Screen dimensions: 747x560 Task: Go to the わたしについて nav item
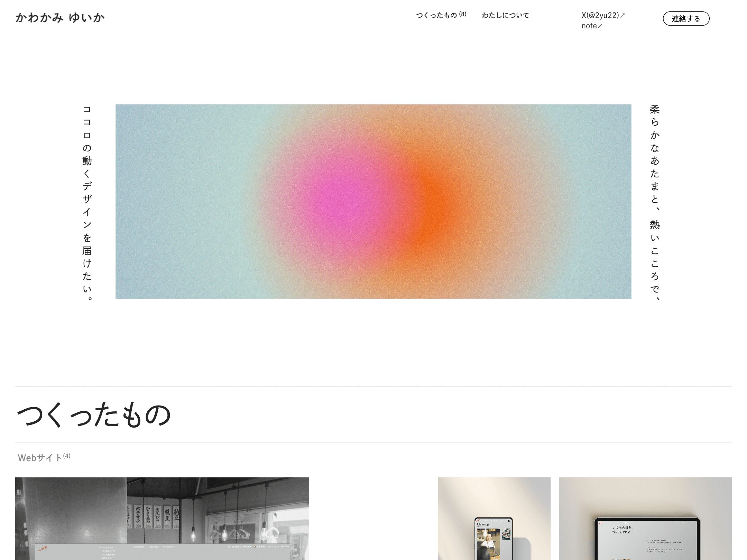(505, 15)
